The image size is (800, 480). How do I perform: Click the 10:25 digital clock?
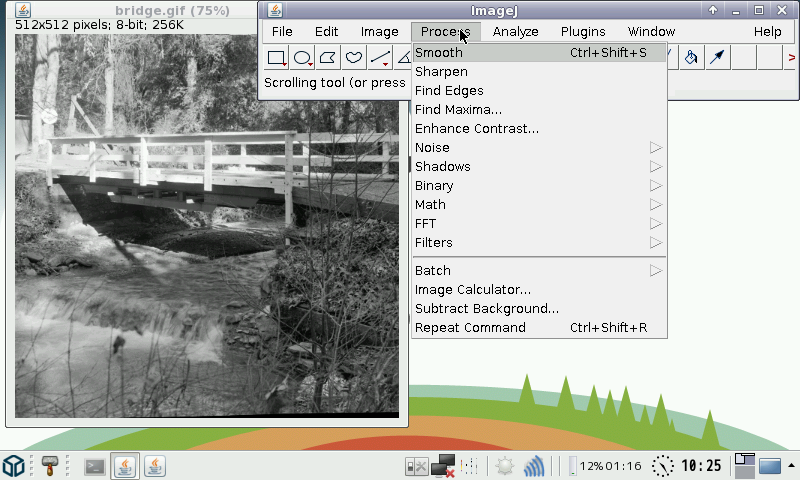click(x=702, y=466)
